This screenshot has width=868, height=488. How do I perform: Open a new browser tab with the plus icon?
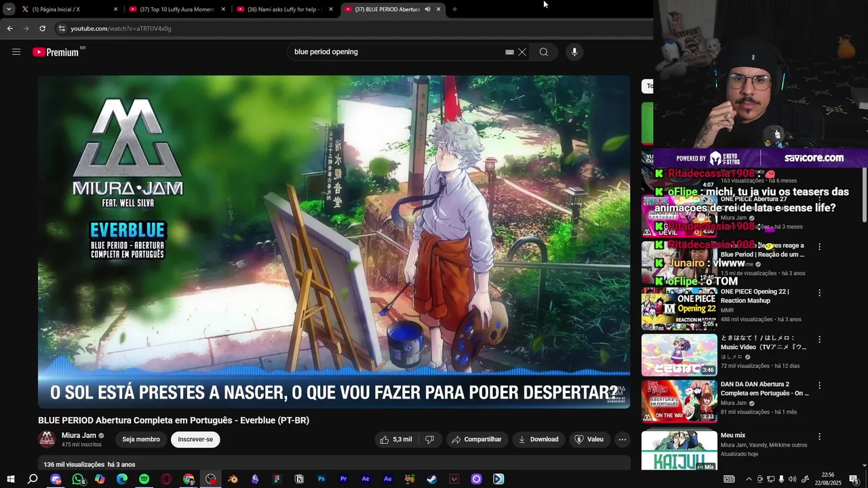(x=454, y=9)
